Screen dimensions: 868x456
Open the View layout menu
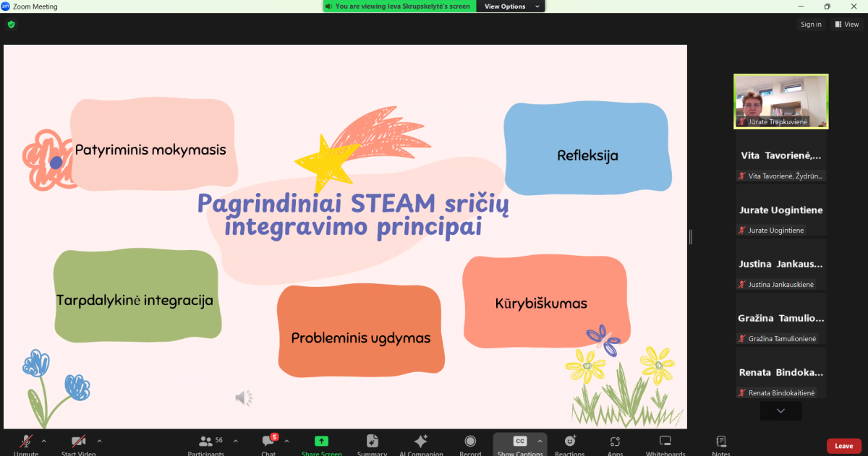coord(846,25)
